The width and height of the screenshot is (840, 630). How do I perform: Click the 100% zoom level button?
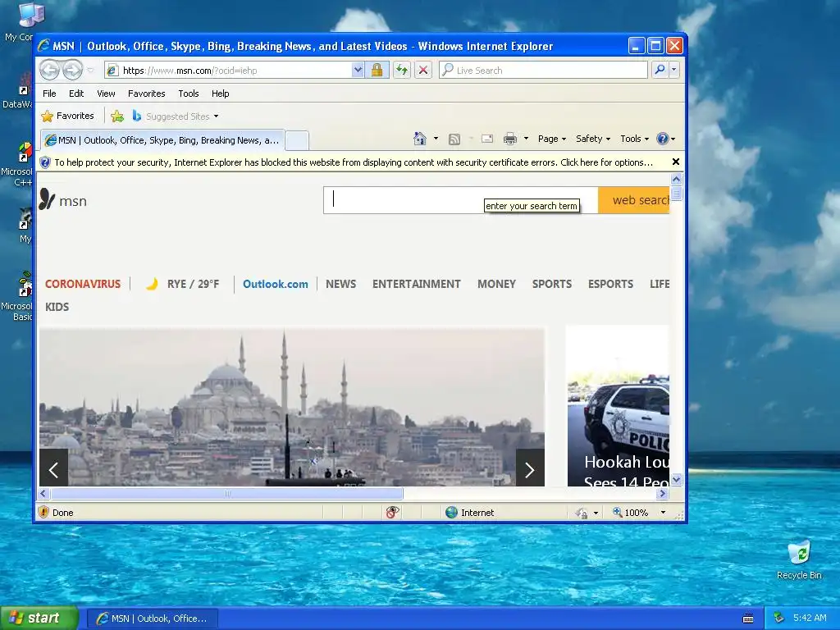click(x=631, y=512)
